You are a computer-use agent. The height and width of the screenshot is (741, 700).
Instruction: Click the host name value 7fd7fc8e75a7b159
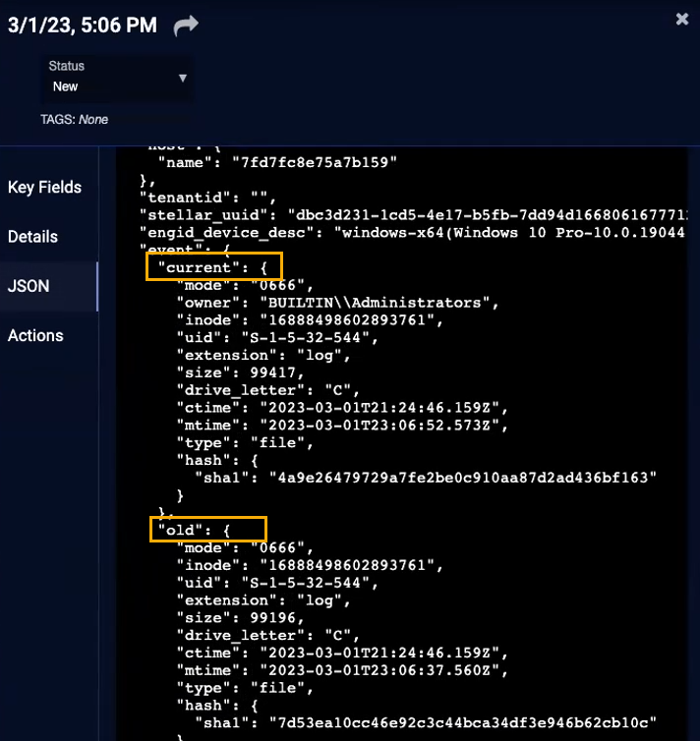click(315, 161)
